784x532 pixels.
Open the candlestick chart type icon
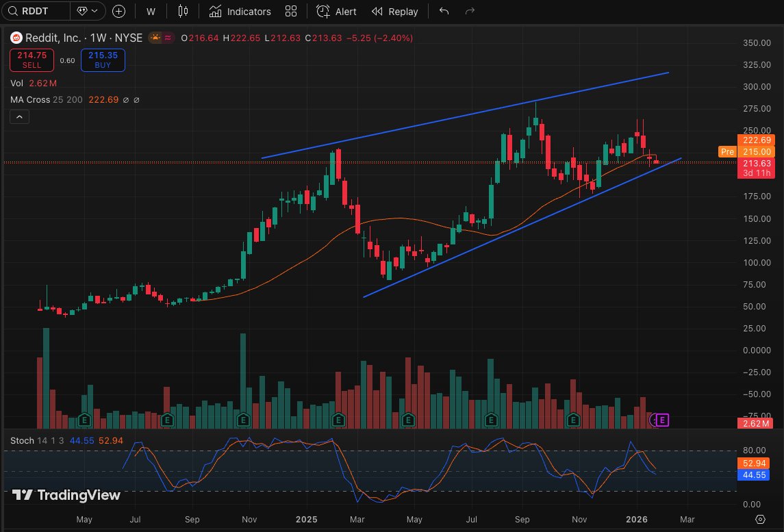pos(183,11)
